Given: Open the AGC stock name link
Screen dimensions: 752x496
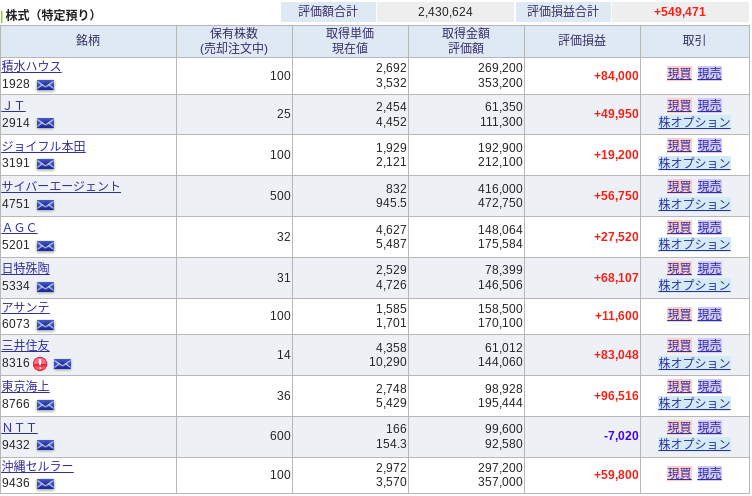Looking at the screenshot, I should [20, 227].
